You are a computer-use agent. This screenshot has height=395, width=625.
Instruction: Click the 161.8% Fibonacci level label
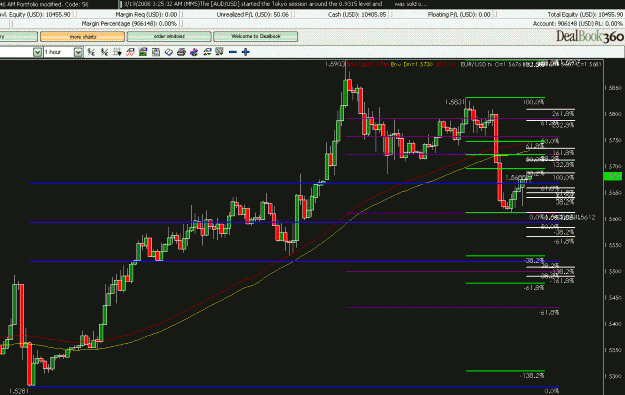coord(563,153)
